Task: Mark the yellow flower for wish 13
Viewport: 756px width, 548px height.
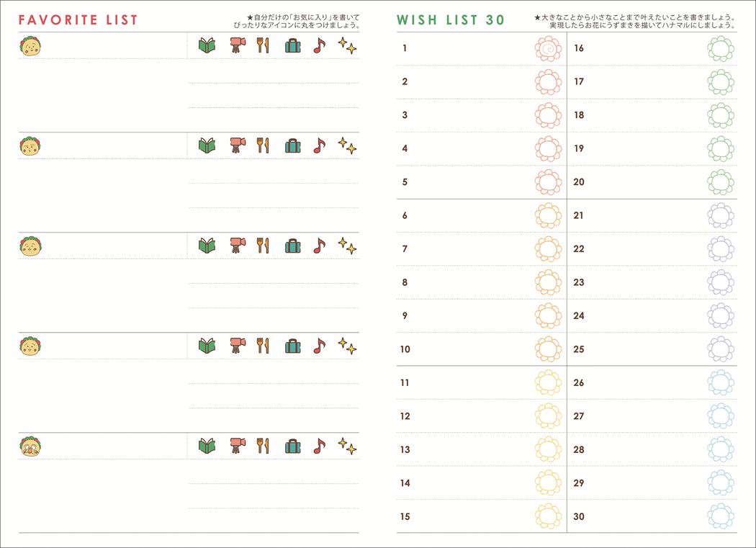Action: click(548, 449)
